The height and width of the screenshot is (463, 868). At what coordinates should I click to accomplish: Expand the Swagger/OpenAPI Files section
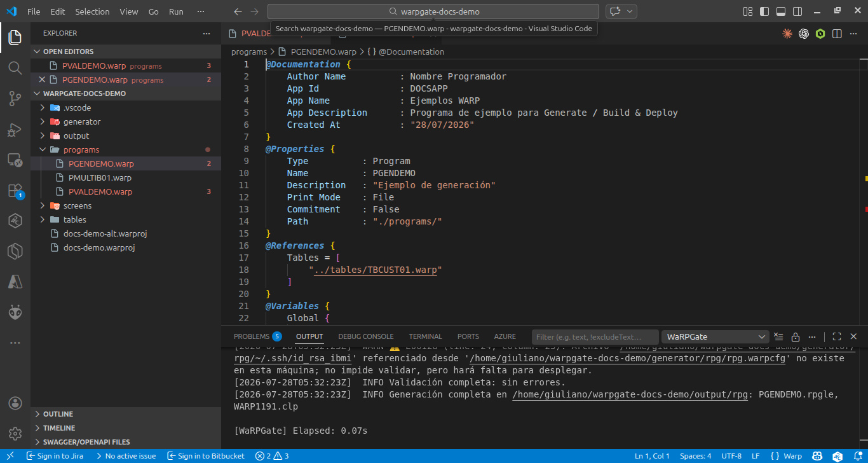126,442
